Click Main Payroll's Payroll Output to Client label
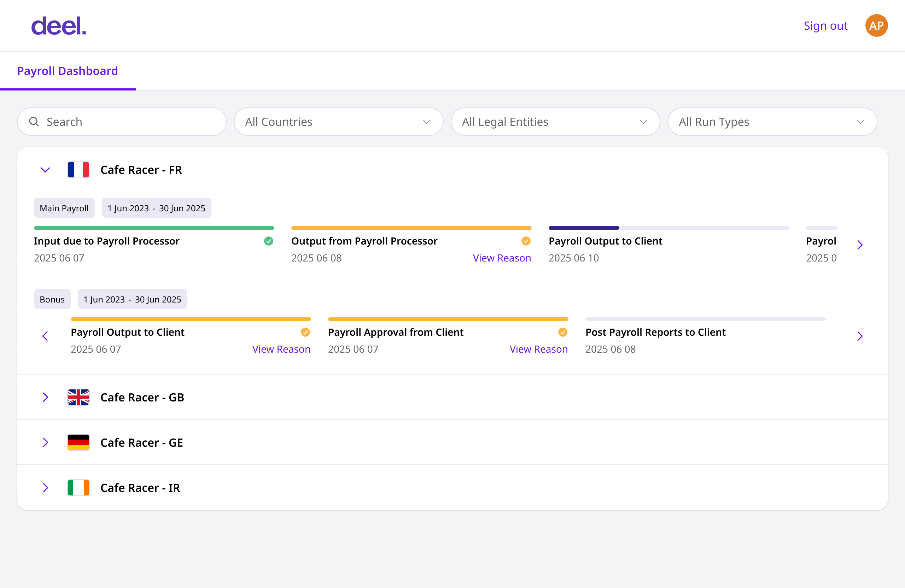The height and width of the screenshot is (588, 905). pos(605,241)
